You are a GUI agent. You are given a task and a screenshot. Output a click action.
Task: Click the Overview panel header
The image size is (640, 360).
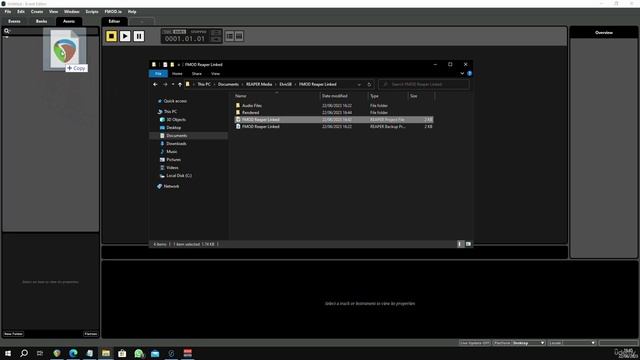point(604,33)
